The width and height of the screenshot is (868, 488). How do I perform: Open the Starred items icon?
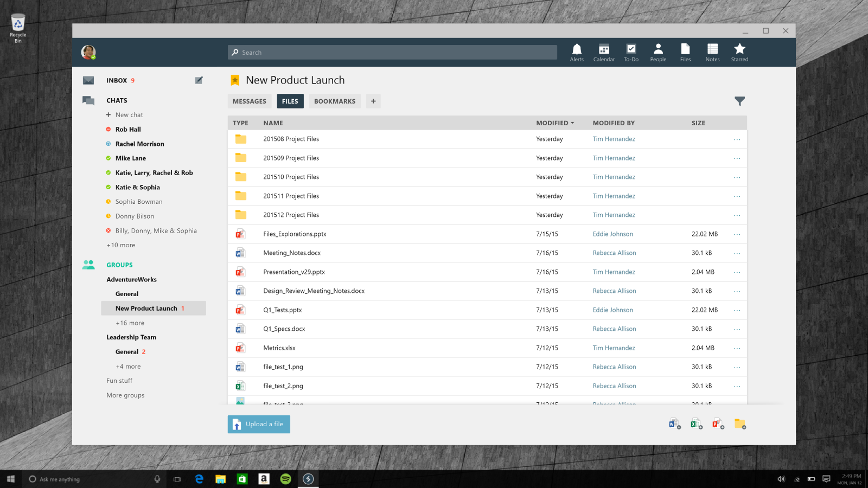click(739, 52)
